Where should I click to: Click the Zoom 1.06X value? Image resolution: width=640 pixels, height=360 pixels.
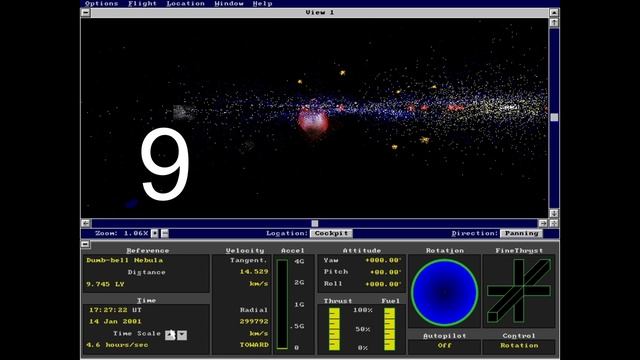tap(136, 233)
